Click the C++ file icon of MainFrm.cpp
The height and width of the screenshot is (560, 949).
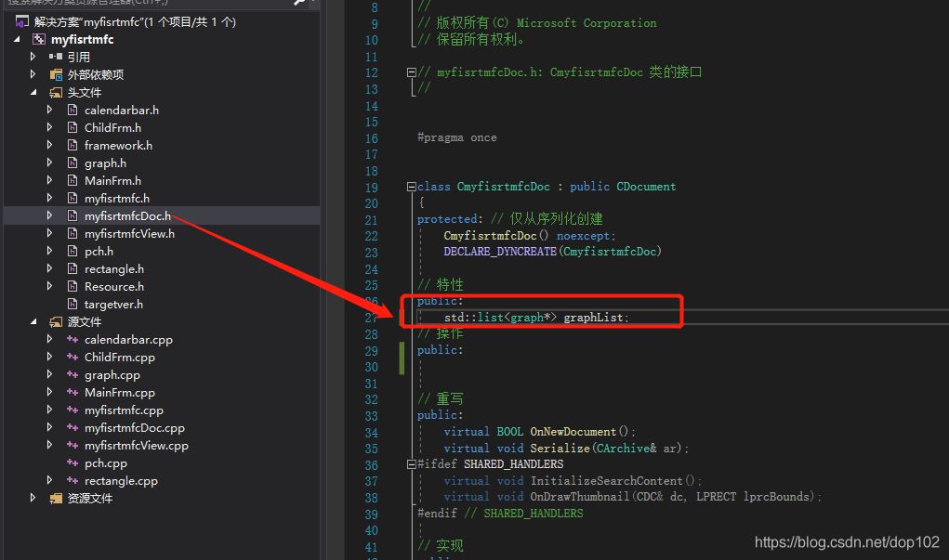click(72, 393)
